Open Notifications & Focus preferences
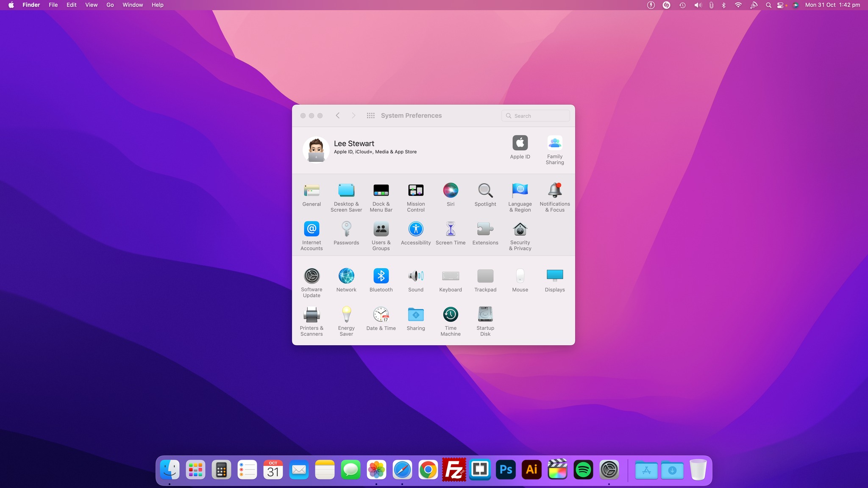868x488 pixels. point(555,197)
